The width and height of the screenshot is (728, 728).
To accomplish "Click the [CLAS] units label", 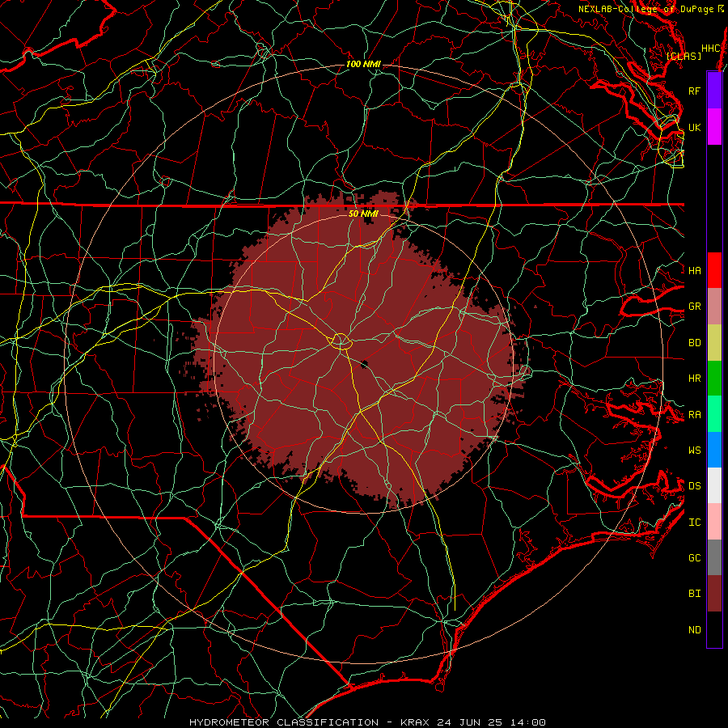I will point(684,56).
